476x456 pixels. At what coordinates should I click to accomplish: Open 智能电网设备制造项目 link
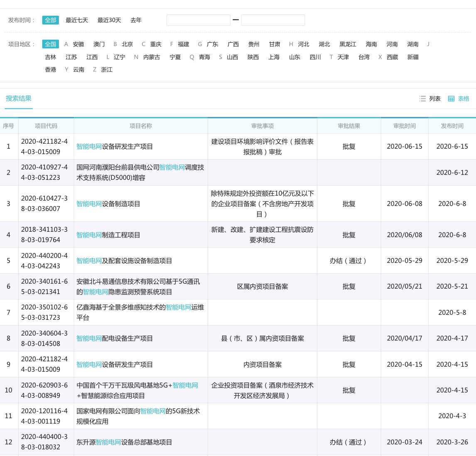pos(108,204)
